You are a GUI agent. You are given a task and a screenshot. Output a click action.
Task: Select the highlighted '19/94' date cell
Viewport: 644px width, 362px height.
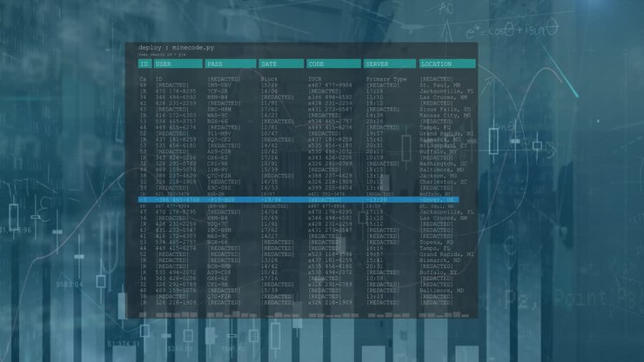coord(272,200)
